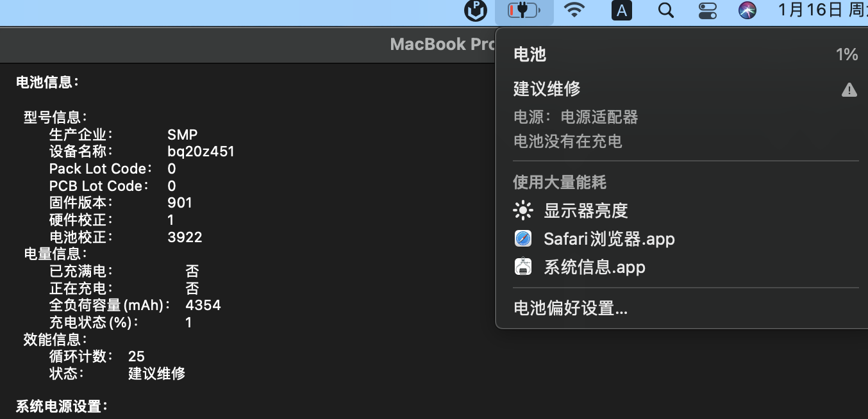The width and height of the screenshot is (868, 419).
Task: Click the Safari compass icon in battery menu
Action: [523, 239]
